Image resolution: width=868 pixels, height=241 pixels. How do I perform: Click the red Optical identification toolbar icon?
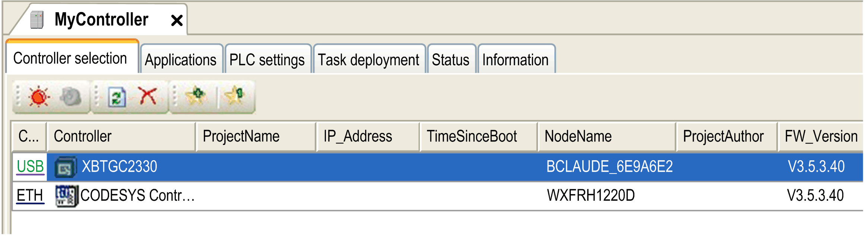(x=39, y=97)
